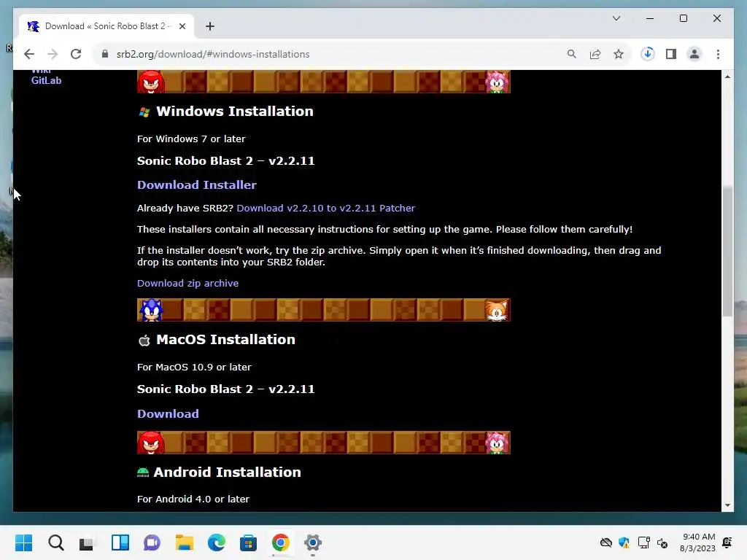Click the Apple logo beside MacOS Installation
The image size is (747, 560).
[x=144, y=341]
